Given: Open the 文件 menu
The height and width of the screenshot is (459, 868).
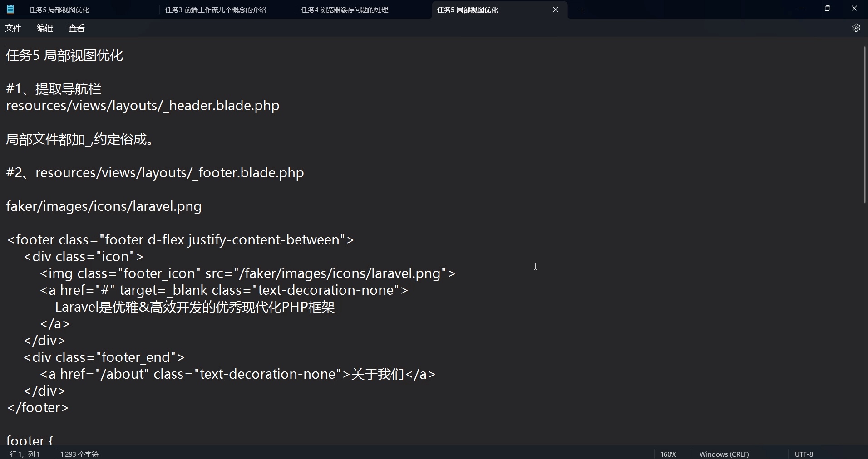Looking at the screenshot, I should [x=13, y=28].
